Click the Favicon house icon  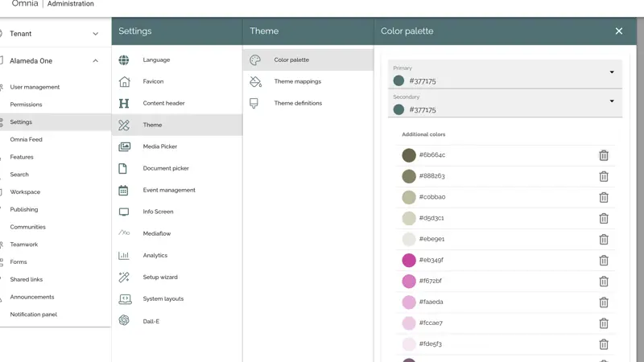(124, 82)
